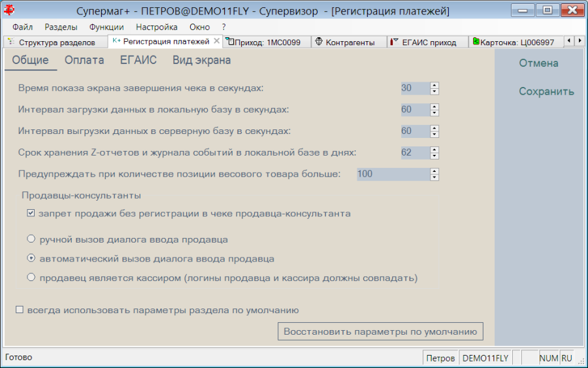Enable всегда использовать параметры раздела по умолчанию

(x=20, y=309)
